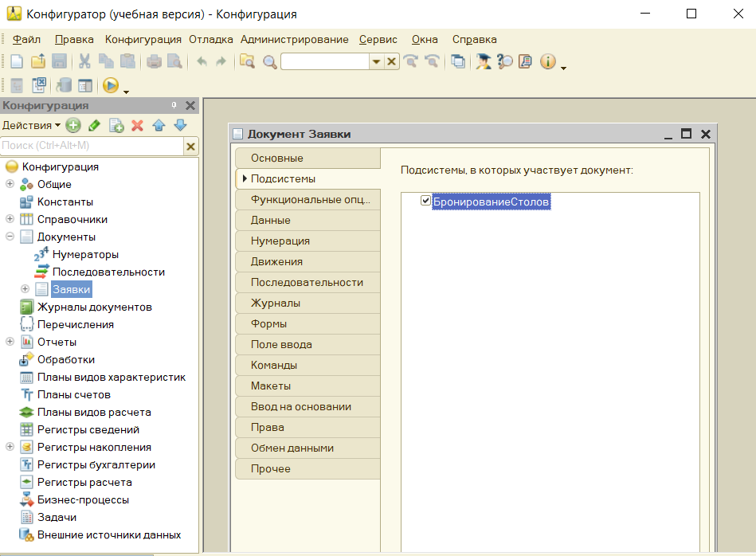756x556 pixels.
Task: Click the red Delete icon in configuration panel
Action: click(137, 125)
